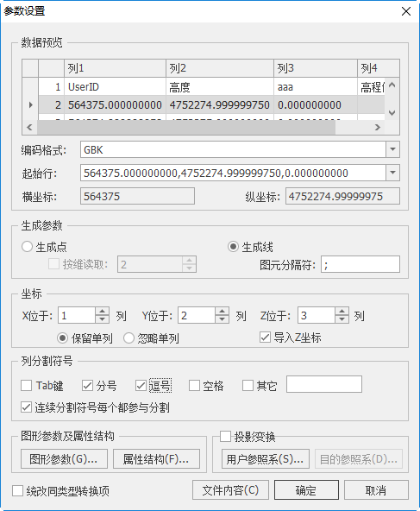Click the preview table scroll-down arrow

(392, 113)
